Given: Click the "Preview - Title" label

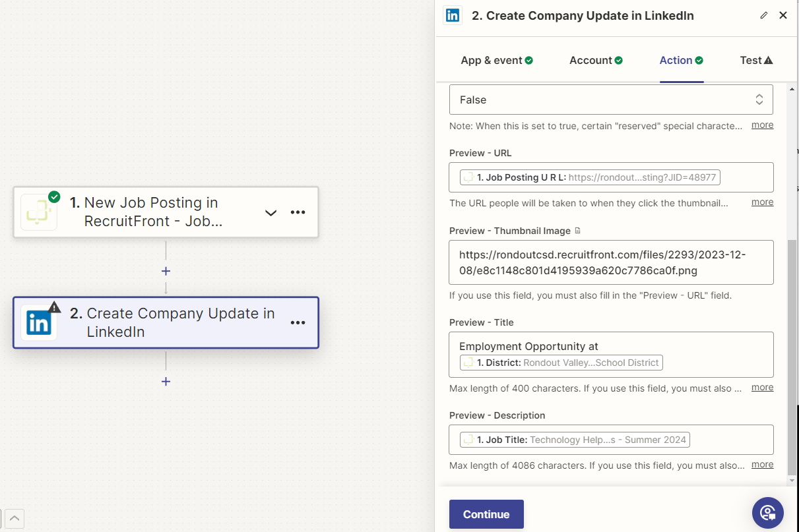Looking at the screenshot, I should (481, 322).
